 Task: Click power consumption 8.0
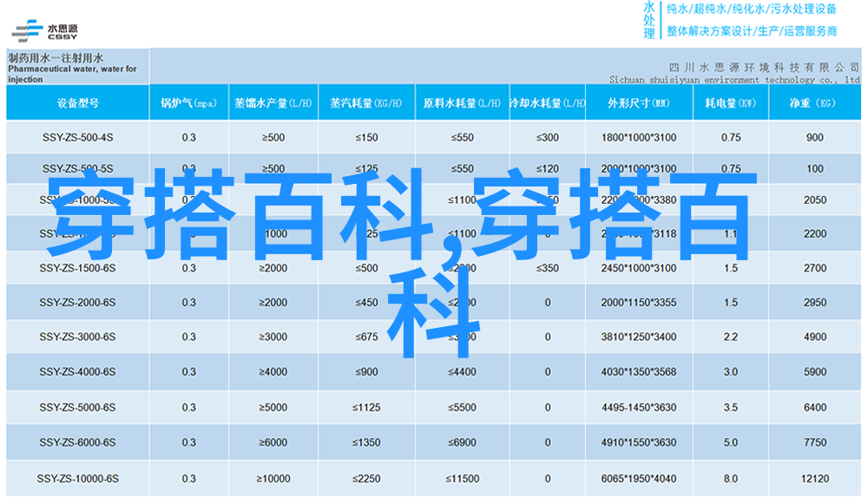click(731, 479)
